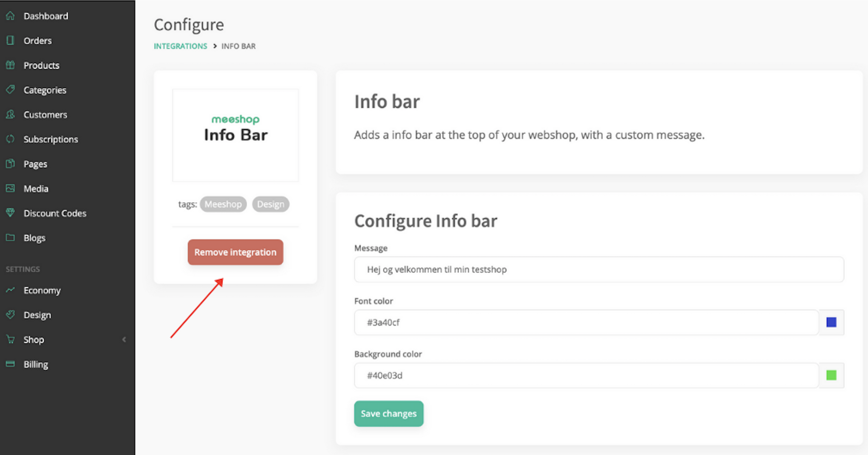Click the Design palette icon
Viewport: 868px width, 455px height.
point(10,314)
